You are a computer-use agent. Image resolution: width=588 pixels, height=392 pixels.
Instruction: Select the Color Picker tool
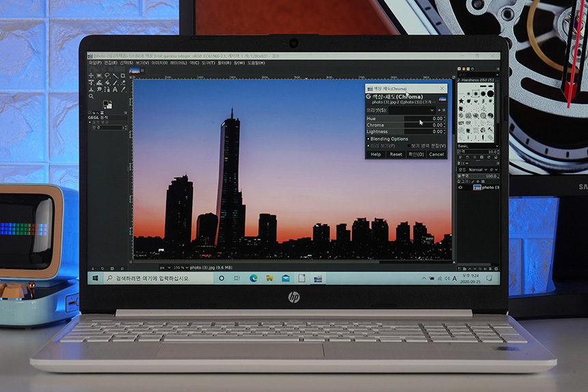click(123, 90)
